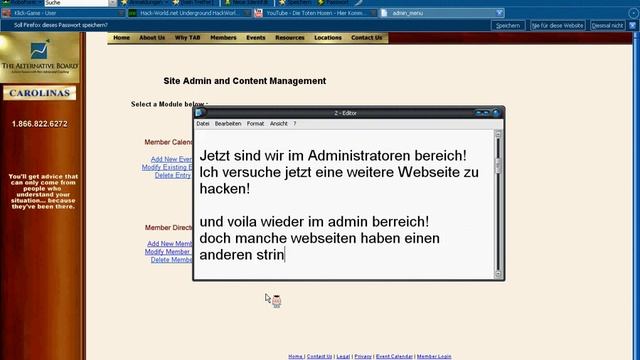Click the admin_menu tab page icon

pos(384,13)
